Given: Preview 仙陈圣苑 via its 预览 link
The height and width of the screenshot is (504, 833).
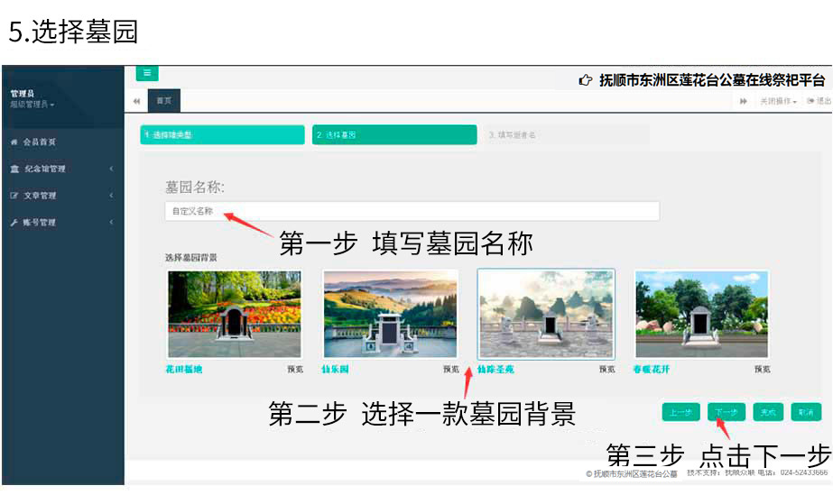Looking at the screenshot, I should [x=607, y=370].
